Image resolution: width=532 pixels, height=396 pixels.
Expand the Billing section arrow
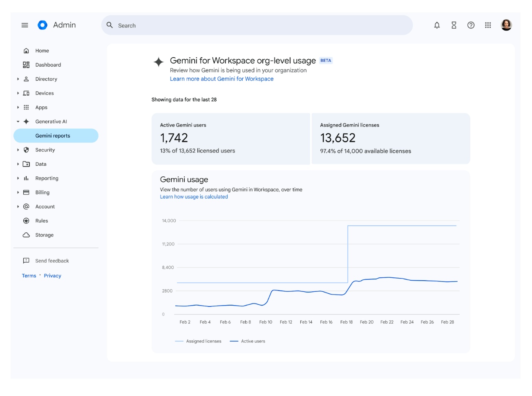[18, 192]
